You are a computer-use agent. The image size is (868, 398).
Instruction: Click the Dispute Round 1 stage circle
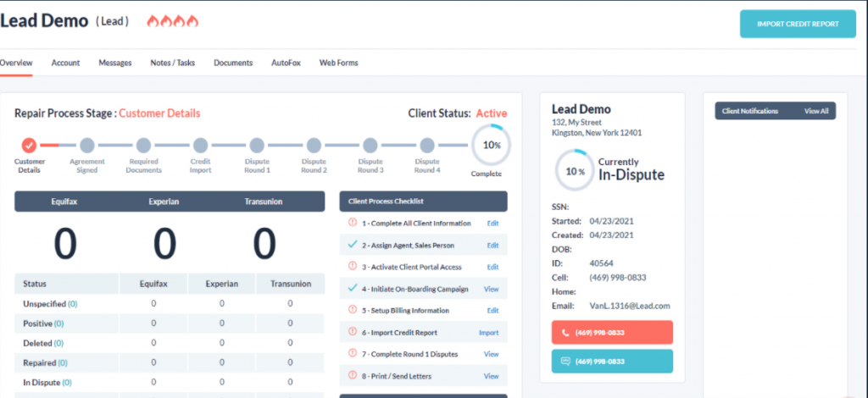click(x=257, y=146)
